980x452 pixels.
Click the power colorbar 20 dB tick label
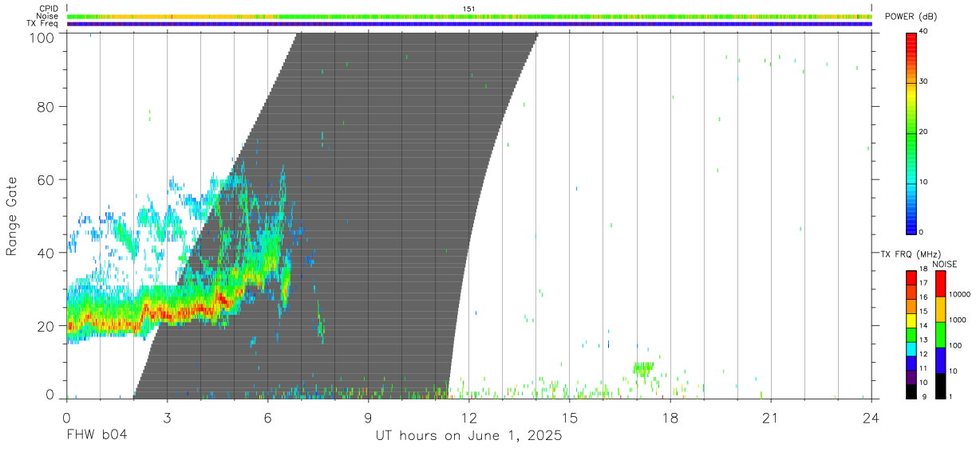click(923, 132)
